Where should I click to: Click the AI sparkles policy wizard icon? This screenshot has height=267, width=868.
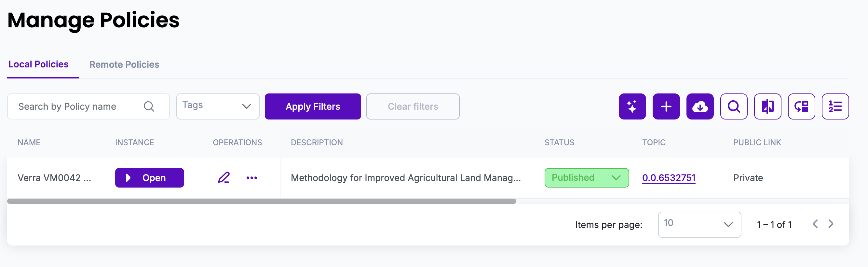point(632,106)
